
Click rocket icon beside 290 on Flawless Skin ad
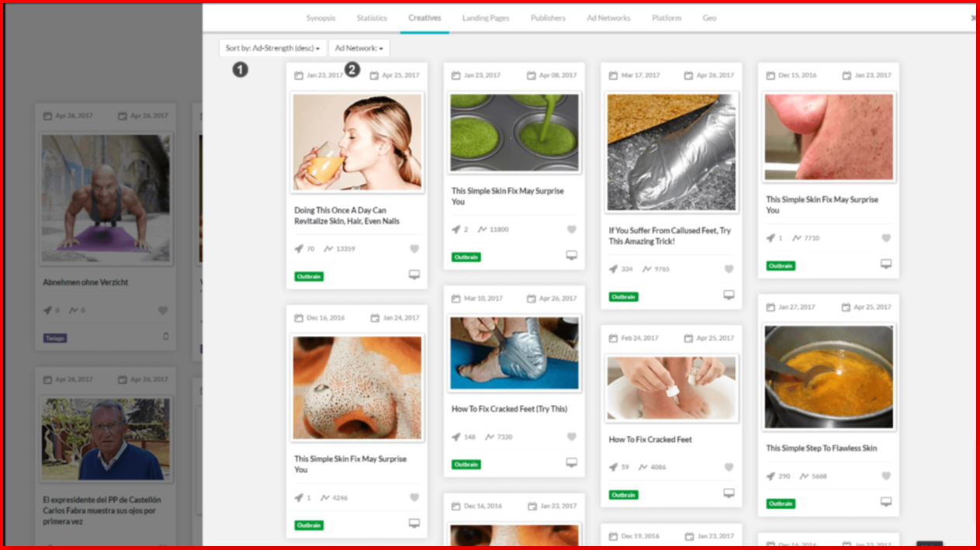(770, 476)
